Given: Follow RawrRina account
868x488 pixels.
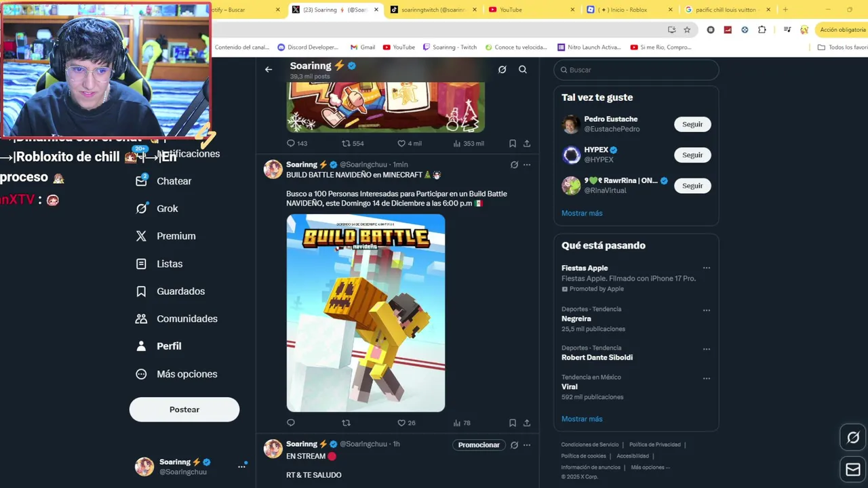Looking at the screenshot, I should click(692, 186).
